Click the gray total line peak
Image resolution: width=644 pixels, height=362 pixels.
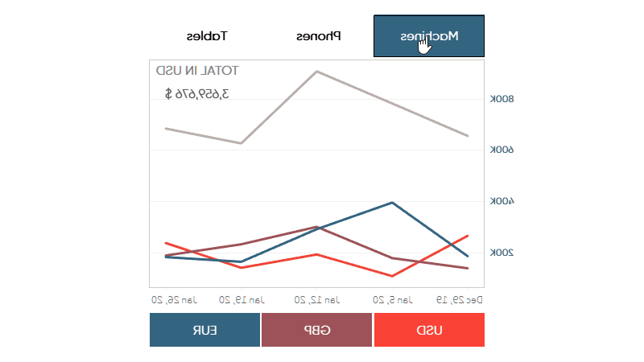pyautogui.click(x=316, y=72)
